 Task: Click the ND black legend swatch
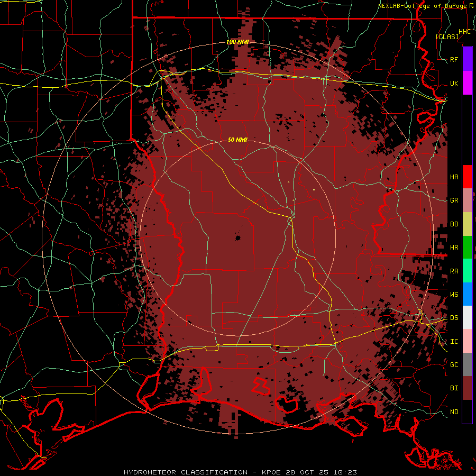(467, 411)
